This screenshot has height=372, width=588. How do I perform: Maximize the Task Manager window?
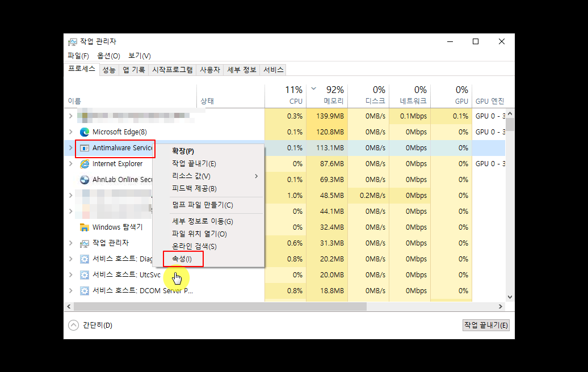click(x=476, y=41)
